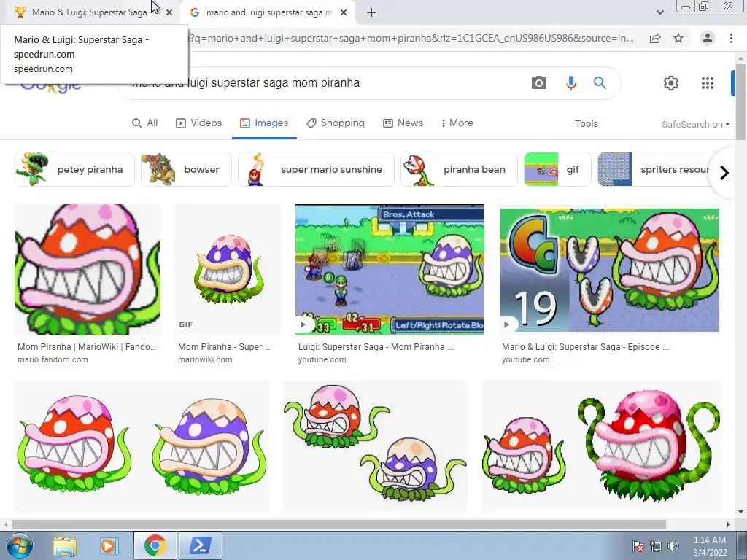Switch to the Mario & Luigi speedrun tab
This screenshot has height=560, width=747.
coord(90,12)
